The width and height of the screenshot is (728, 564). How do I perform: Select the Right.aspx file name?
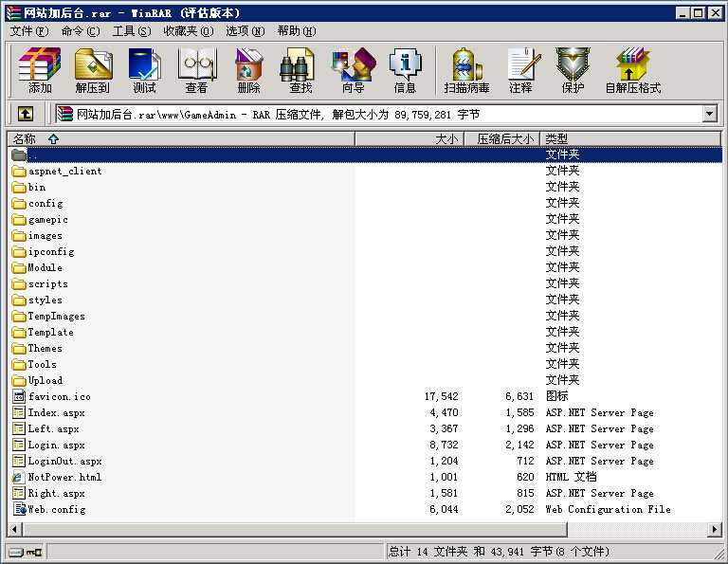click(x=56, y=494)
